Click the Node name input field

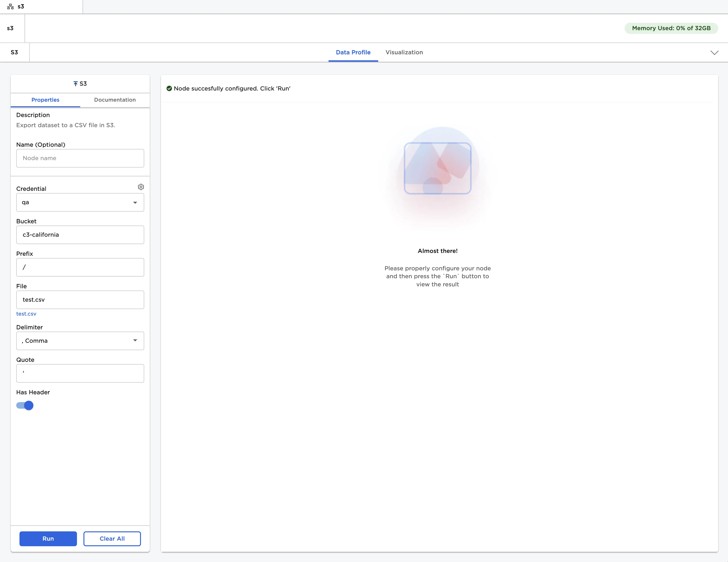(80, 158)
